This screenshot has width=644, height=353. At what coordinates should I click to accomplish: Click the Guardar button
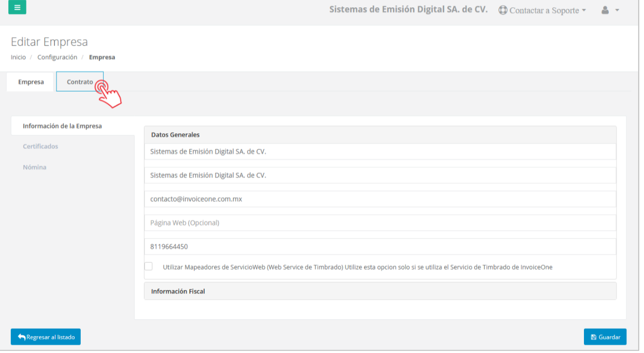pos(605,337)
